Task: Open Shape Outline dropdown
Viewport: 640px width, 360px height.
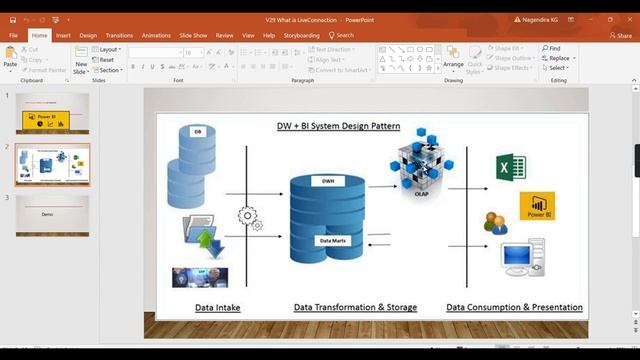Action: [510, 58]
